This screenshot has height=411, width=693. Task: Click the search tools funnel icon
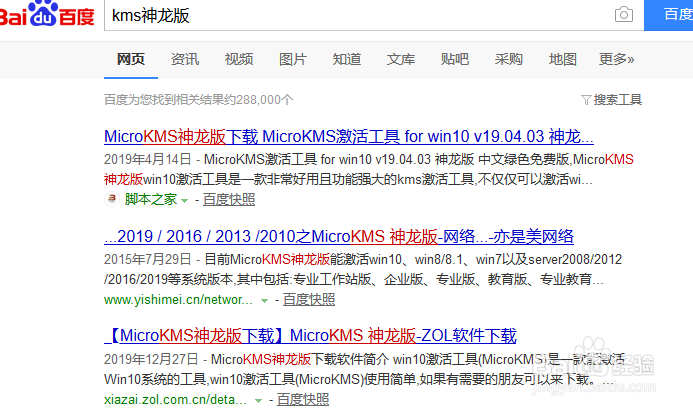(586, 100)
